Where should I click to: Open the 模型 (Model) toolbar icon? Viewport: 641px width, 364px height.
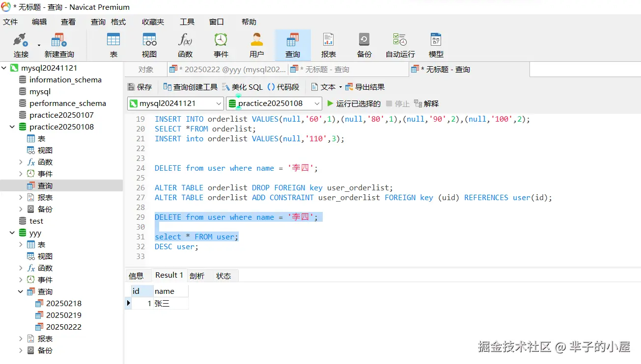coord(436,45)
